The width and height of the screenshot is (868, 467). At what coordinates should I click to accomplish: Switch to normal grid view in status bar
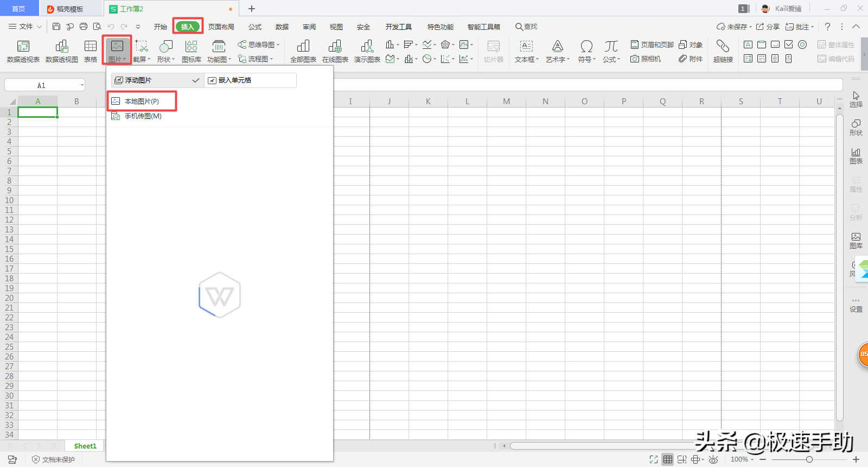coord(668,459)
